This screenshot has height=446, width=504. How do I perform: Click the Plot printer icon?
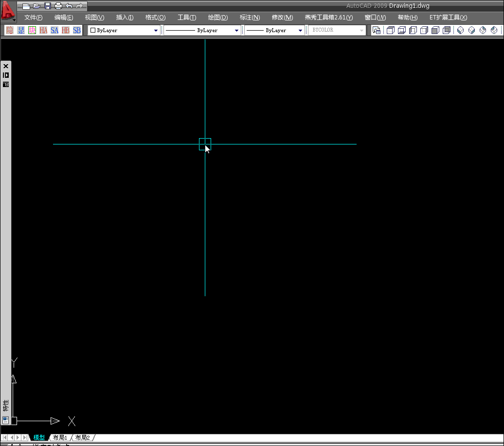58,6
